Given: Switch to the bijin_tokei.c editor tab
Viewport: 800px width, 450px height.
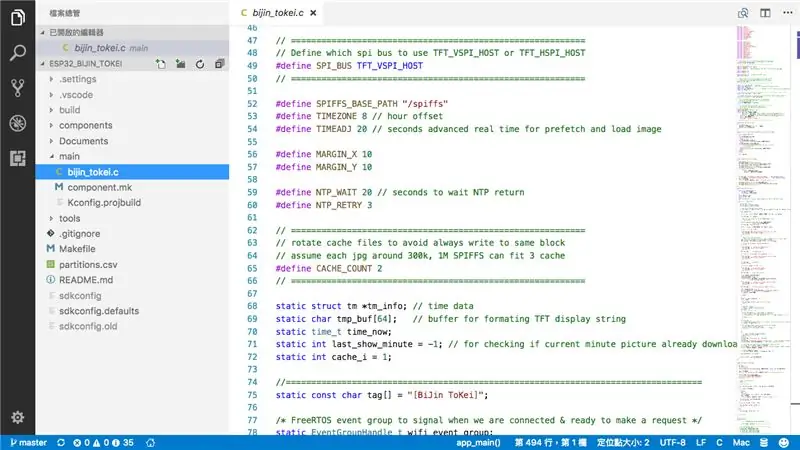Looking at the screenshot, I should coord(278,13).
